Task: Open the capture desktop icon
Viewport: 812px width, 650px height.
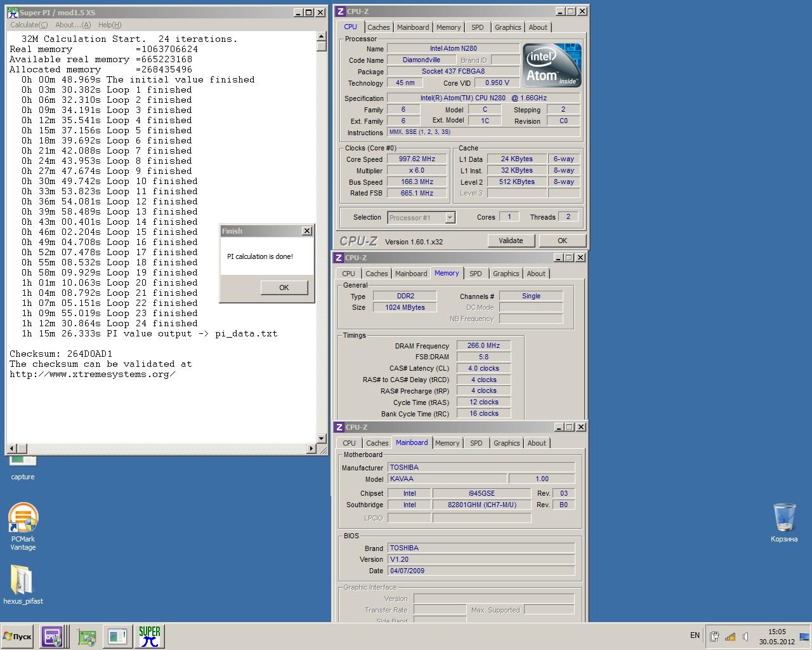Action: point(23,467)
